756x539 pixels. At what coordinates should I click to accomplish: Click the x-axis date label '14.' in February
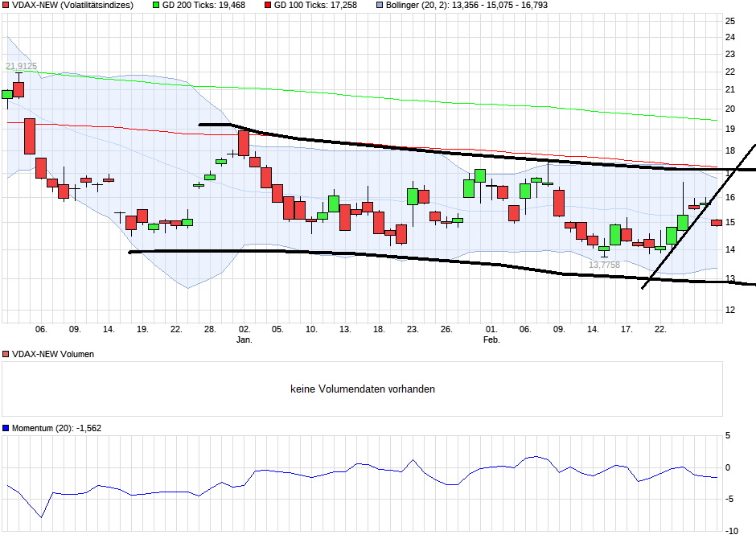coord(593,329)
